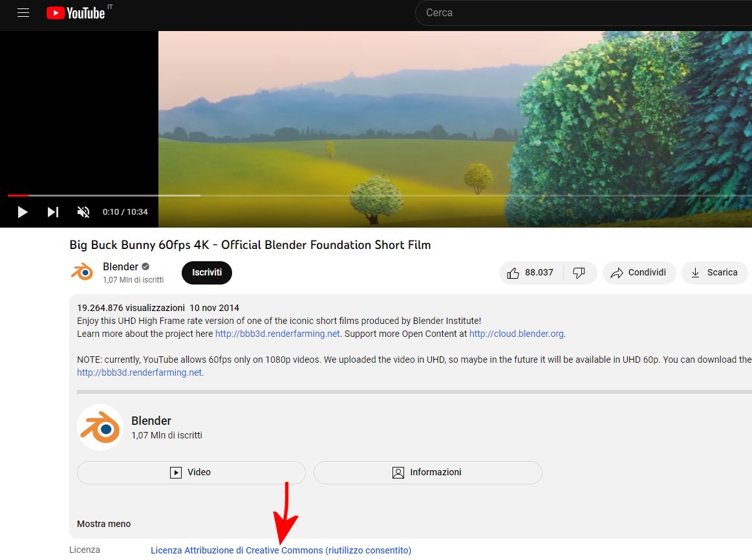Image resolution: width=752 pixels, height=560 pixels.
Task: Click the video title text
Action: pyautogui.click(x=250, y=245)
